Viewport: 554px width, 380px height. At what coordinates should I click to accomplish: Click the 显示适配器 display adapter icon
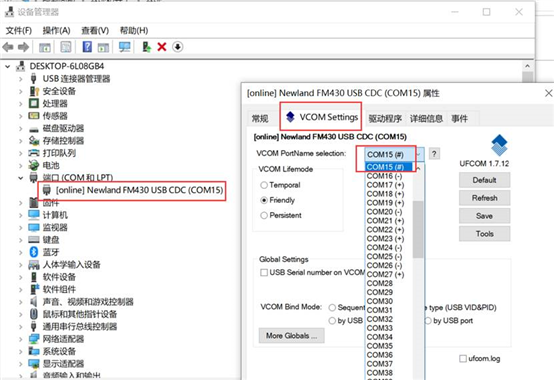pyautogui.click(x=34, y=363)
